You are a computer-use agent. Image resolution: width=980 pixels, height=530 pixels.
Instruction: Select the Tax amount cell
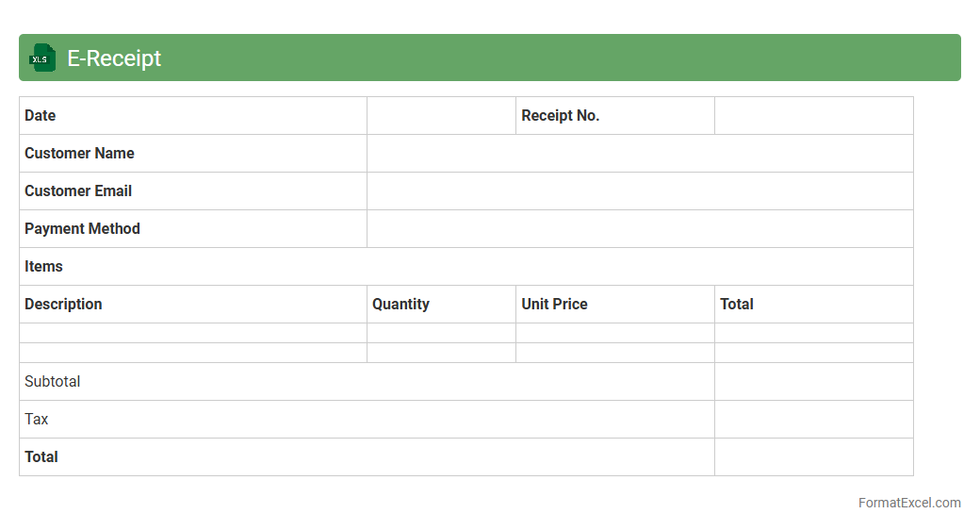click(813, 420)
